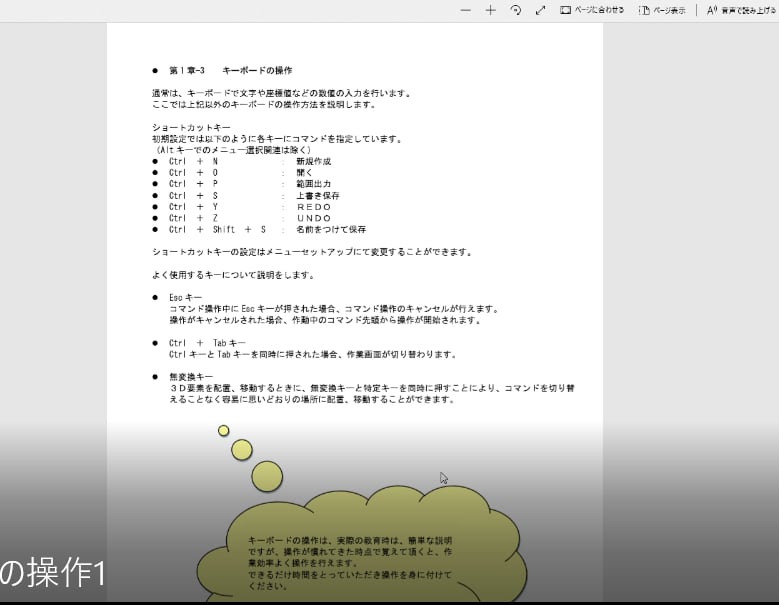Click the smallest yellow thought bubble circle
The width and height of the screenshot is (779, 605).
point(224,430)
